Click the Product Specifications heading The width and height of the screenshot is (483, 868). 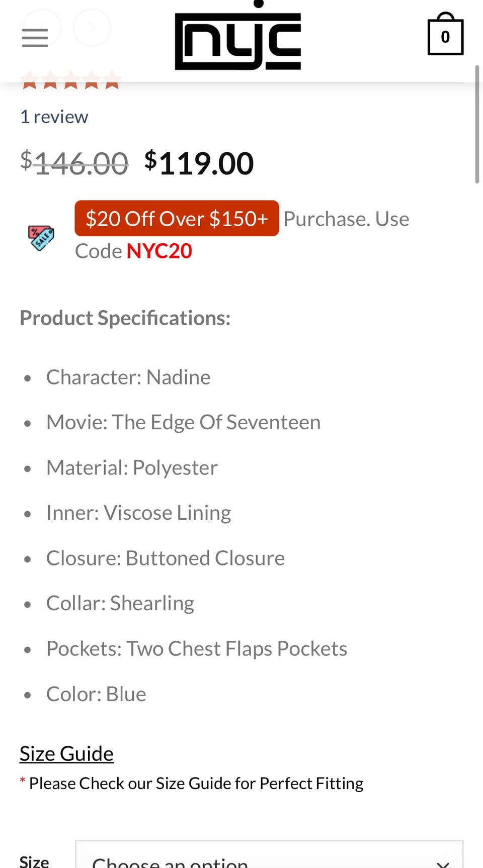coord(125,318)
